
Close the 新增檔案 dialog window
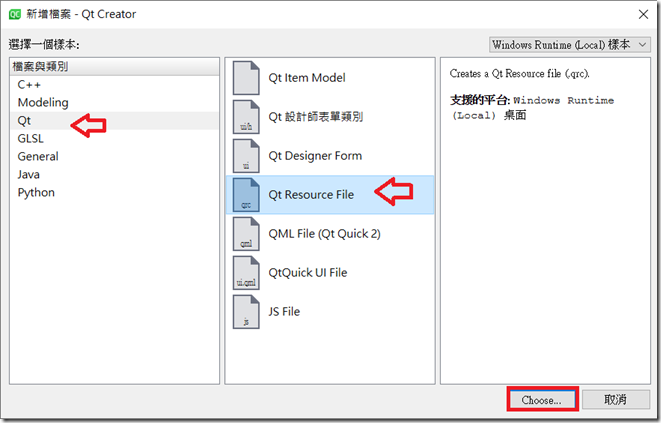643,14
